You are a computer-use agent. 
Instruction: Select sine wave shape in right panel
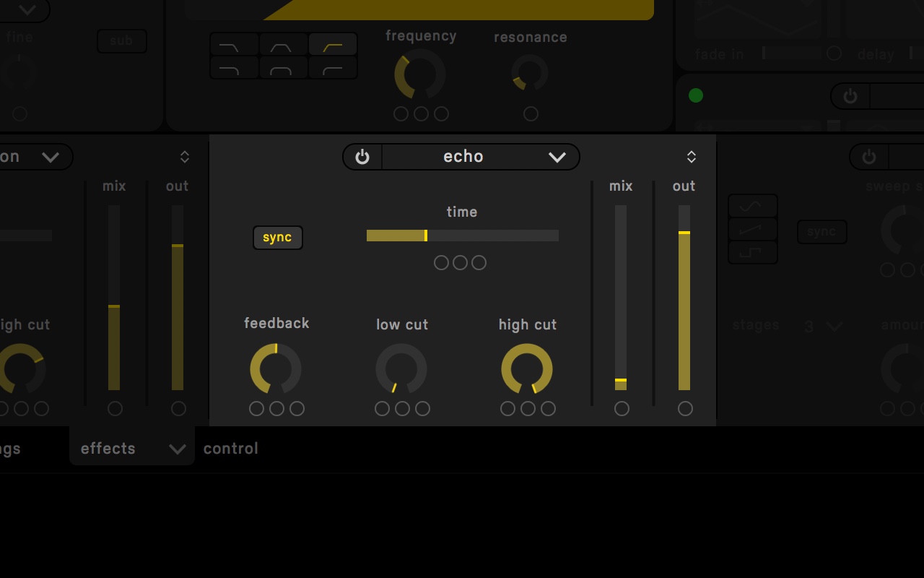(x=753, y=206)
